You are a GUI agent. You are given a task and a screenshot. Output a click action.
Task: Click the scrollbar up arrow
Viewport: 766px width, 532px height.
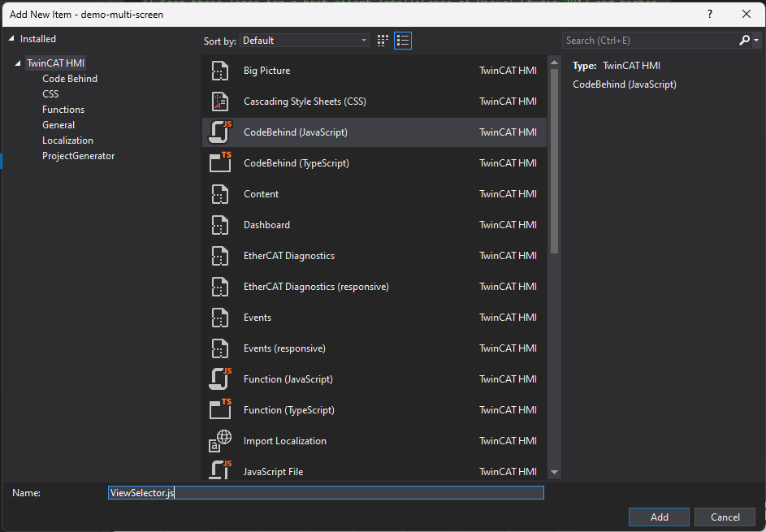[x=554, y=62]
